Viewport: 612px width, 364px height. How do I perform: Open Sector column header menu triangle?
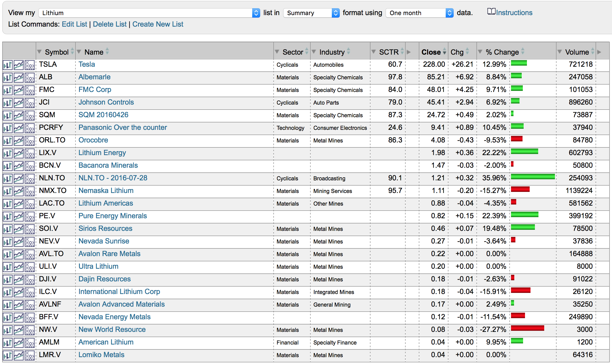click(277, 52)
